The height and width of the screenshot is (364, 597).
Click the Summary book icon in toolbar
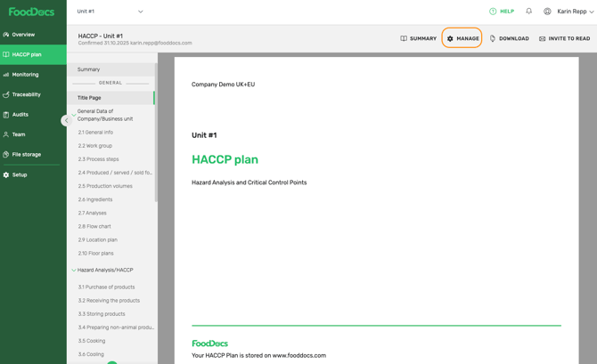pos(404,38)
